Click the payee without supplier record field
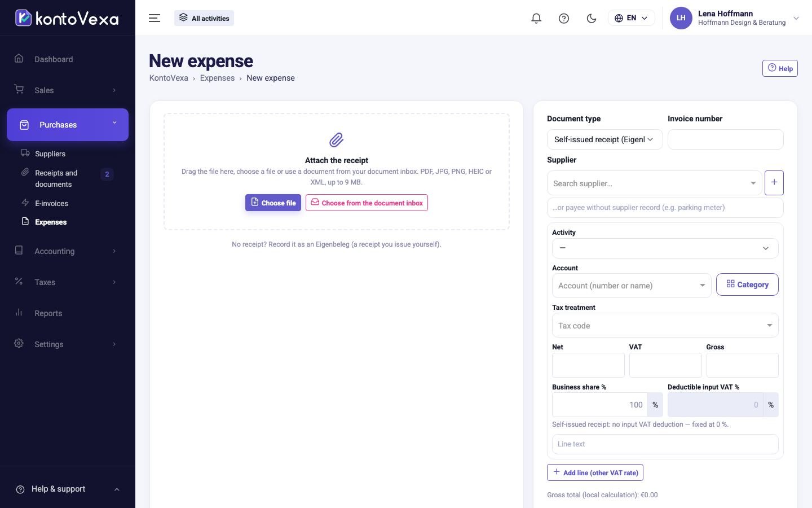812x508 pixels. click(665, 208)
